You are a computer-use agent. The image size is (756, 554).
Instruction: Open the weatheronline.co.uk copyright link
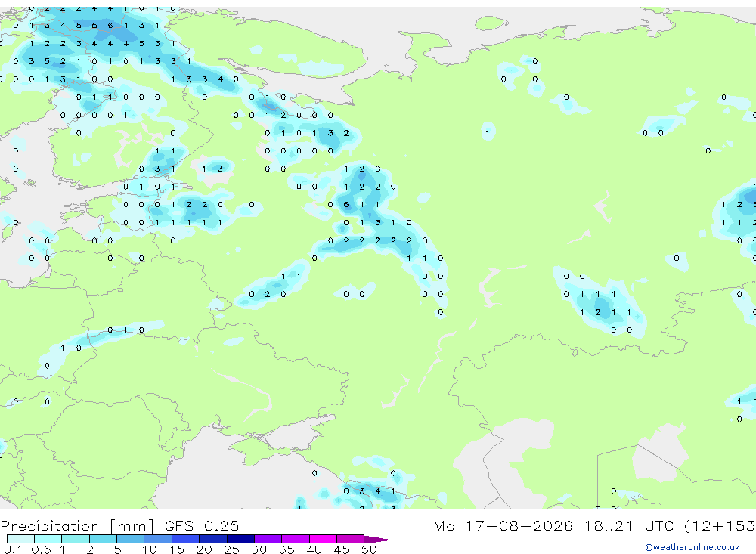[692, 546]
